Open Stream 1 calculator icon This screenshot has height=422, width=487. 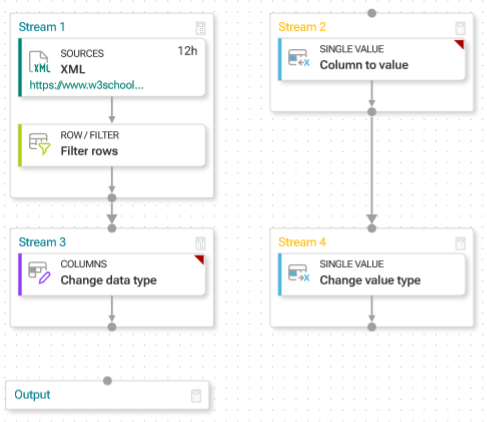coord(200,28)
